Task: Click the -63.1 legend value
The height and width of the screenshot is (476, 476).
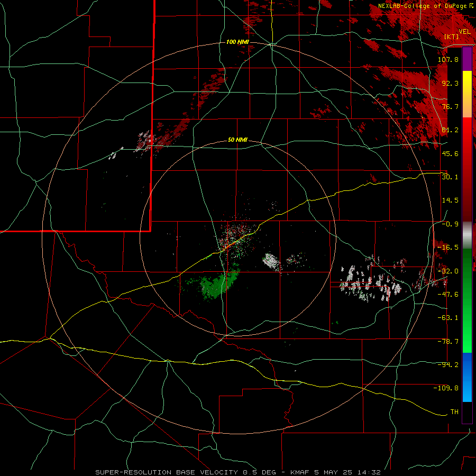Action: [x=448, y=317]
